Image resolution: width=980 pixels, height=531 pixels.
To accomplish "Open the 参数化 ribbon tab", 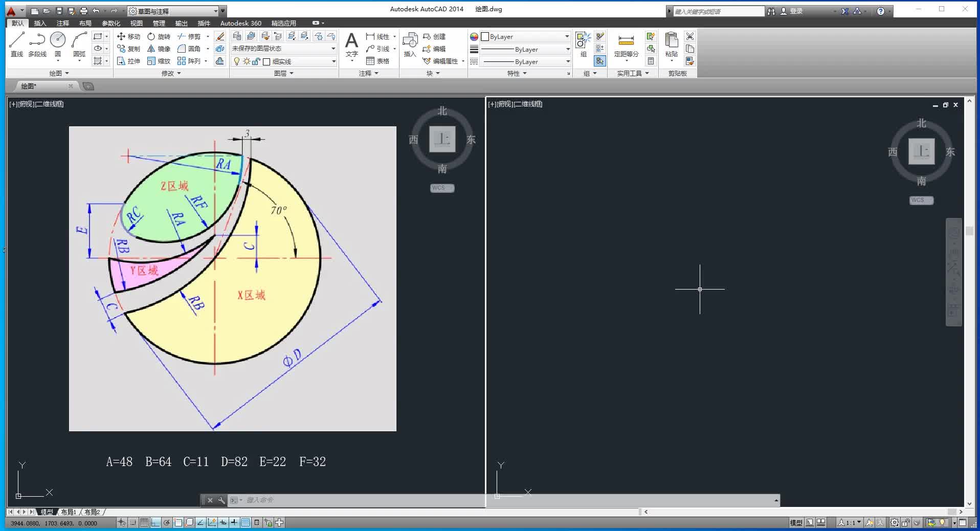I will pos(111,23).
